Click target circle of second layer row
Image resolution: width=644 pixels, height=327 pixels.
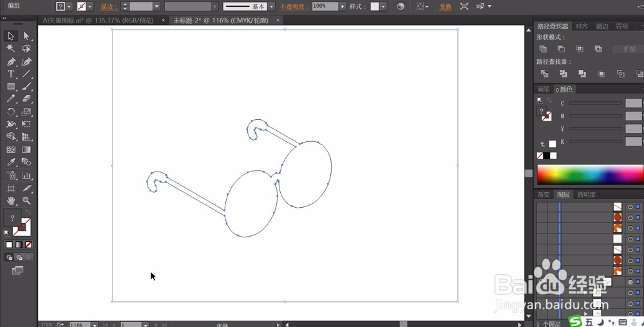pos(630,217)
